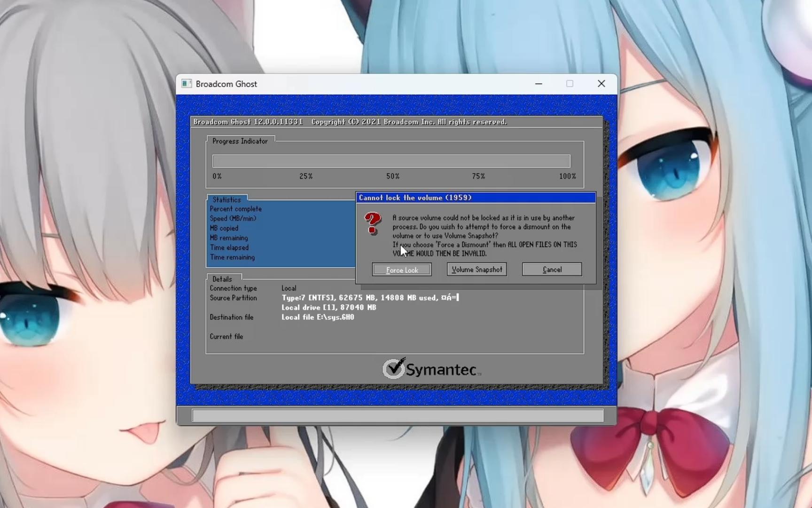Select the 'MB copied' statistic row
Image resolution: width=812 pixels, height=508 pixels.
click(x=224, y=228)
